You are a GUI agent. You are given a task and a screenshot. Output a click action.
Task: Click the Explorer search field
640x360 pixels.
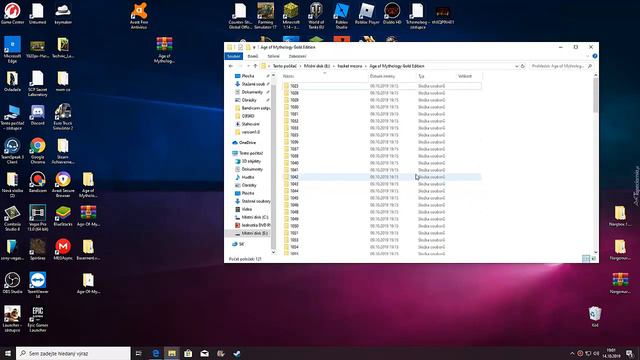pos(561,66)
